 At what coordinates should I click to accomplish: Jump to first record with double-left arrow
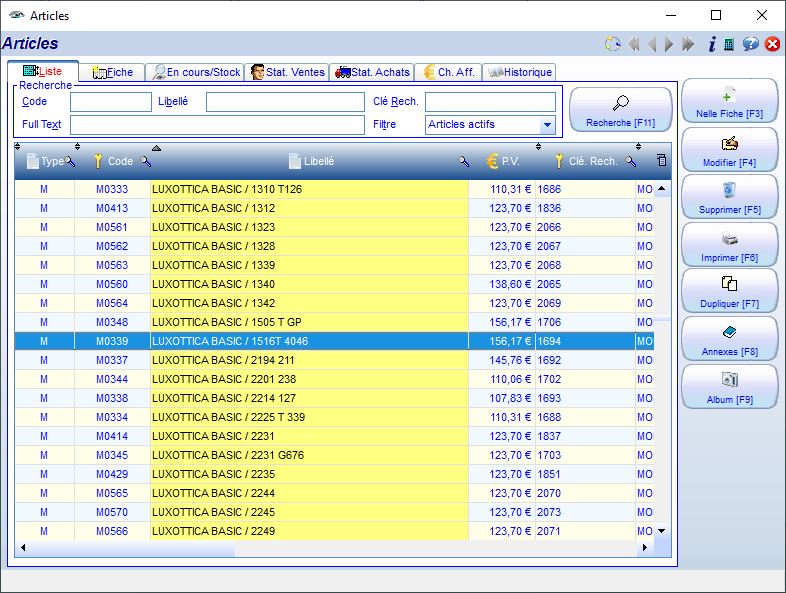634,44
